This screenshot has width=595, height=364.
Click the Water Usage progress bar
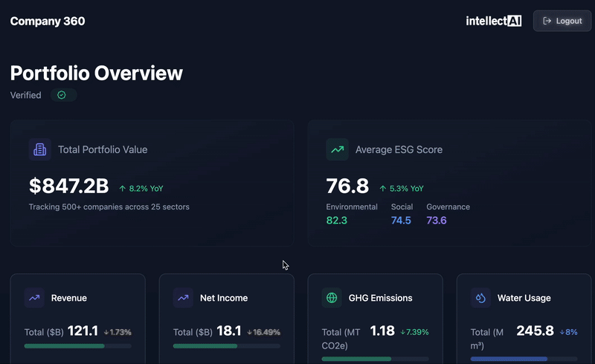[x=524, y=359]
